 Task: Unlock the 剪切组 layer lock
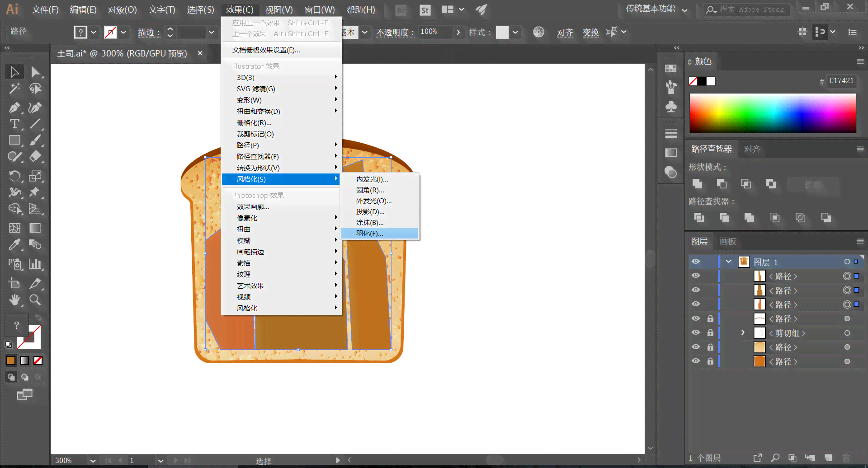(x=710, y=333)
